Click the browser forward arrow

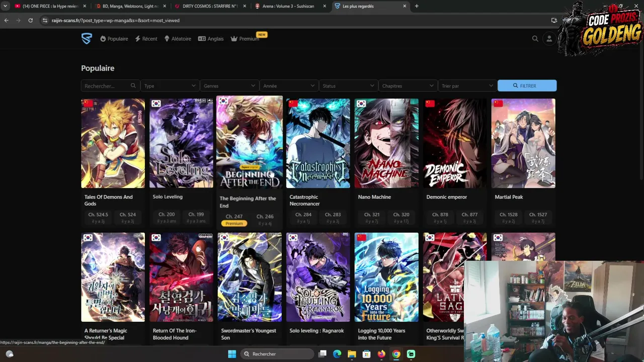click(19, 21)
